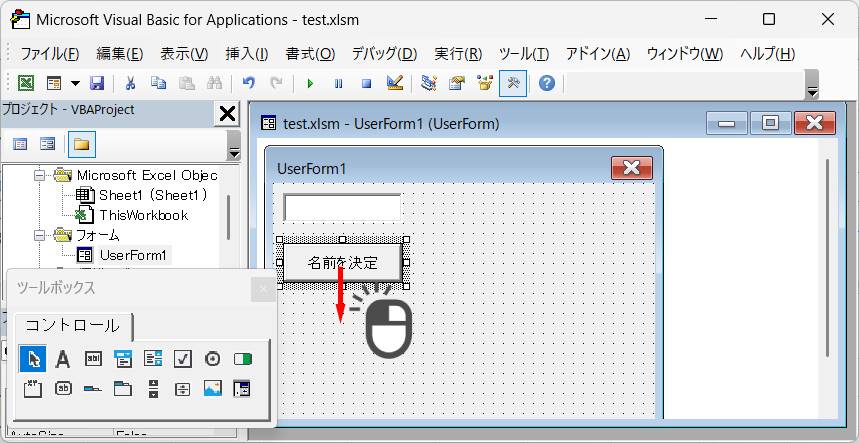
Task: Select the TabStrip control tool
Action: [93, 389]
